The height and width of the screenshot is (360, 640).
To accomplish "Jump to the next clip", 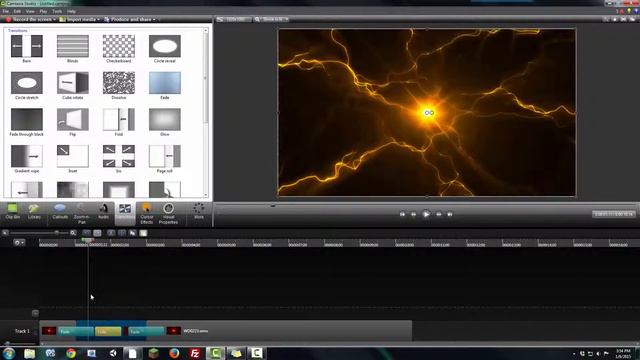I will [x=450, y=214].
